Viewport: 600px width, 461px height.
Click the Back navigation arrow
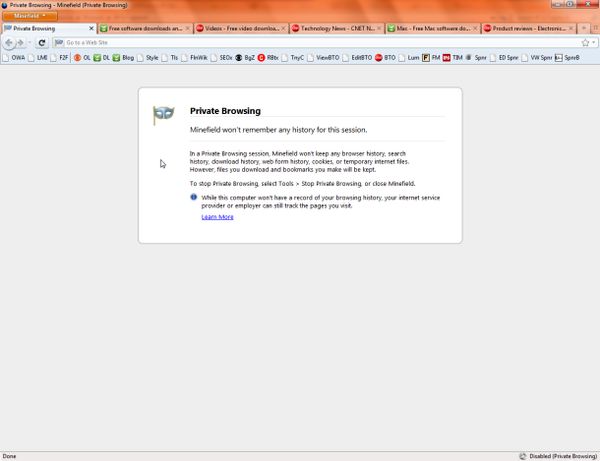point(10,43)
